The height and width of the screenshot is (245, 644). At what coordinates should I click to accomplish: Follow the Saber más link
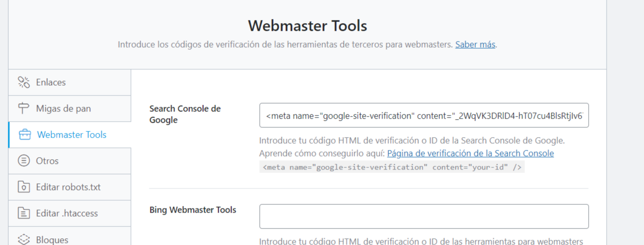coord(475,44)
